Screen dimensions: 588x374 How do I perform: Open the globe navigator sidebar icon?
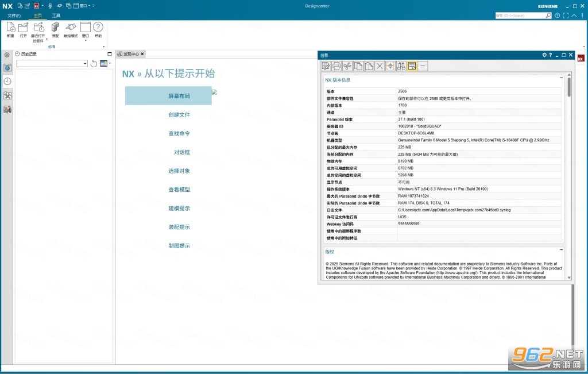[7, 68]
